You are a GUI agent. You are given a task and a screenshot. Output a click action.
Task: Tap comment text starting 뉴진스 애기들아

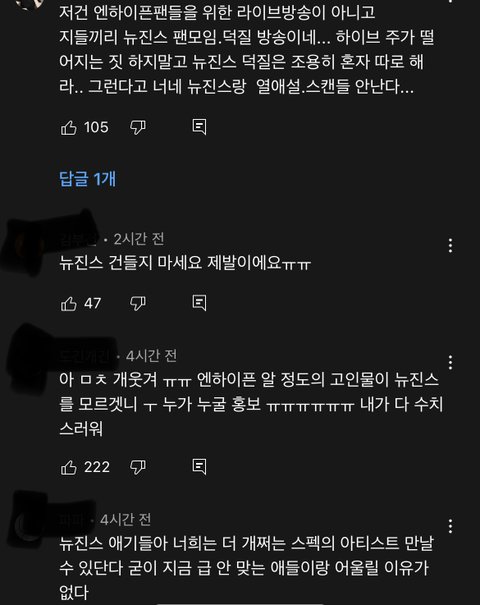[x=247, y=568]
